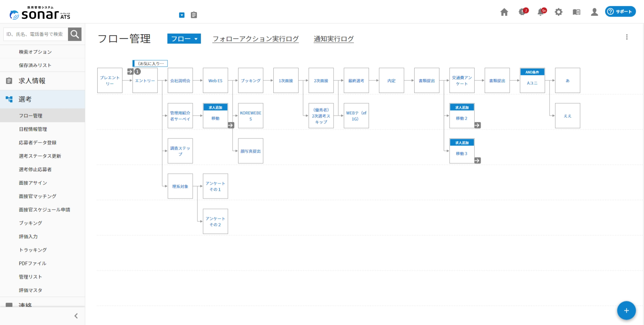The image size is (644, 325).
Task: Open the 通知実行ログ tab
Action: [x=334, y=39]
